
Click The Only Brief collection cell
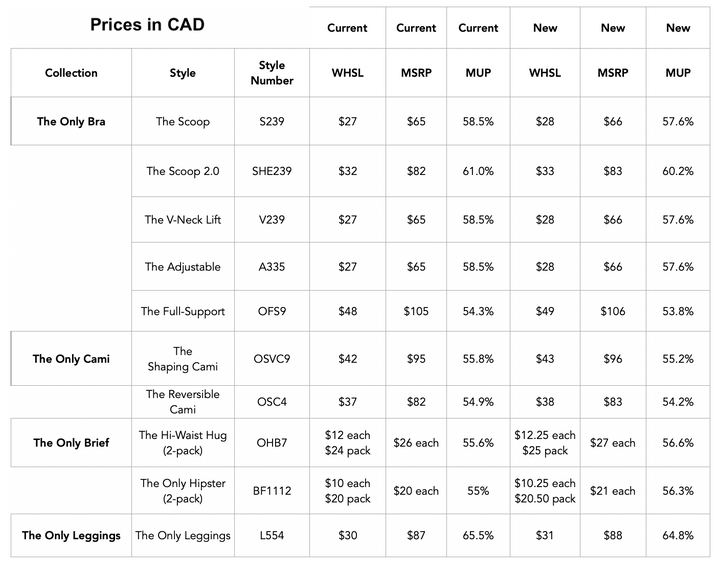(x=71, y=442)
